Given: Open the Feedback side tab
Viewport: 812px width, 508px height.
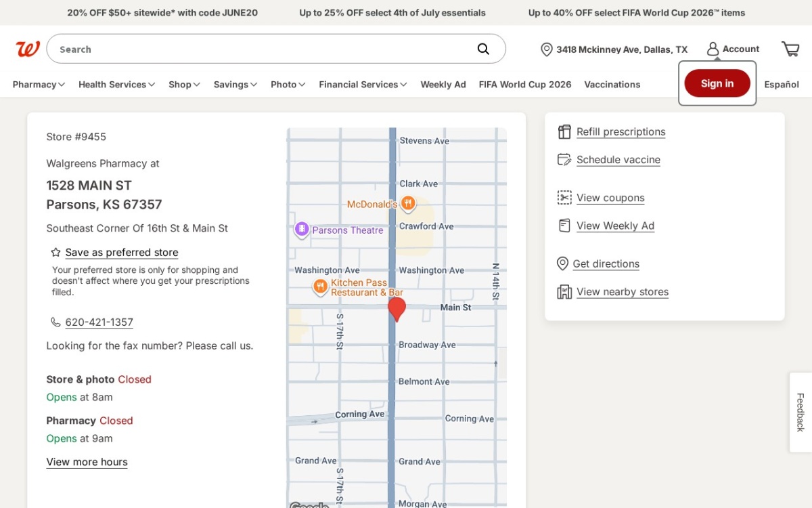Looking at the screenshot, I should (800, 412).
